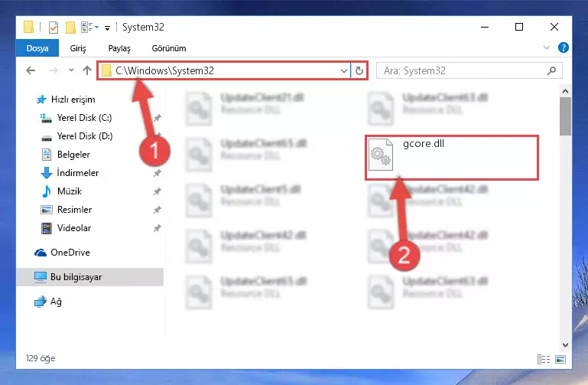Go back with the left arrow button

[x=31, y=70]
